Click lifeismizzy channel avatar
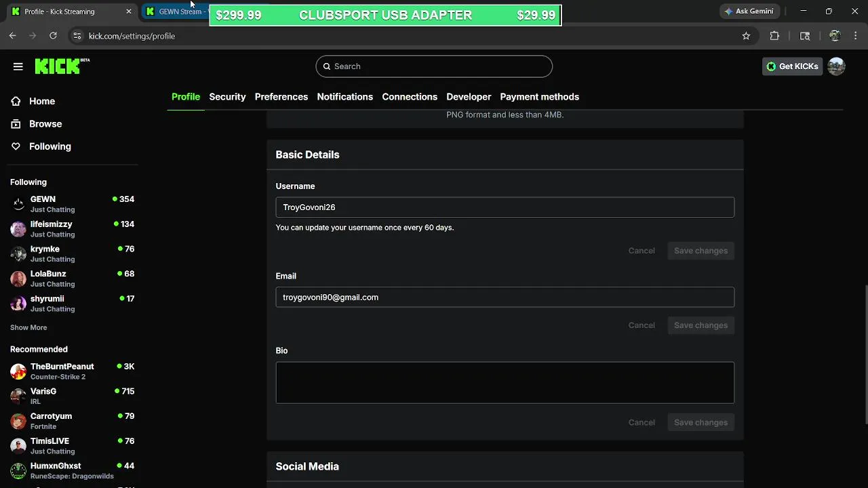This screenshot has width=868, height=488. (18, 229)
